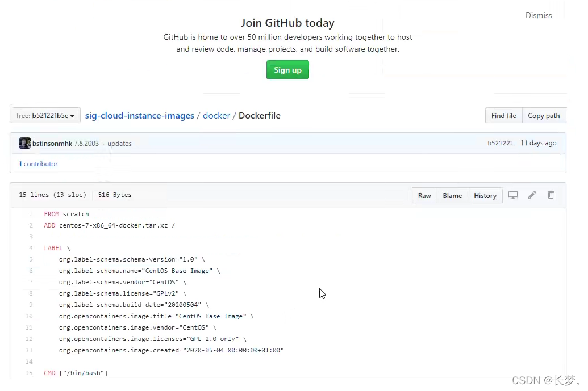Open the file History
The height and width of the screenshot is (391, 588).
[485, 195]
